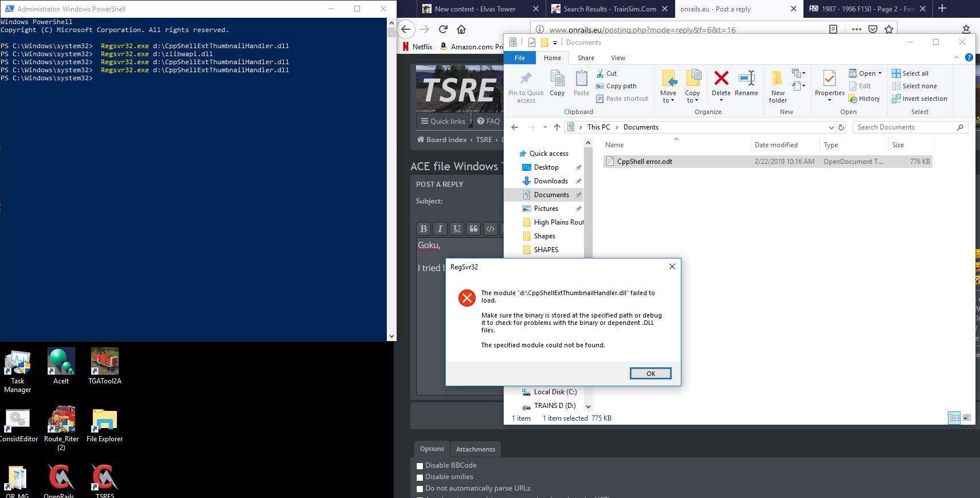Switch to the Home ribbon tab
This screenshot has width=980, height=498.
[x=552, y=58]
